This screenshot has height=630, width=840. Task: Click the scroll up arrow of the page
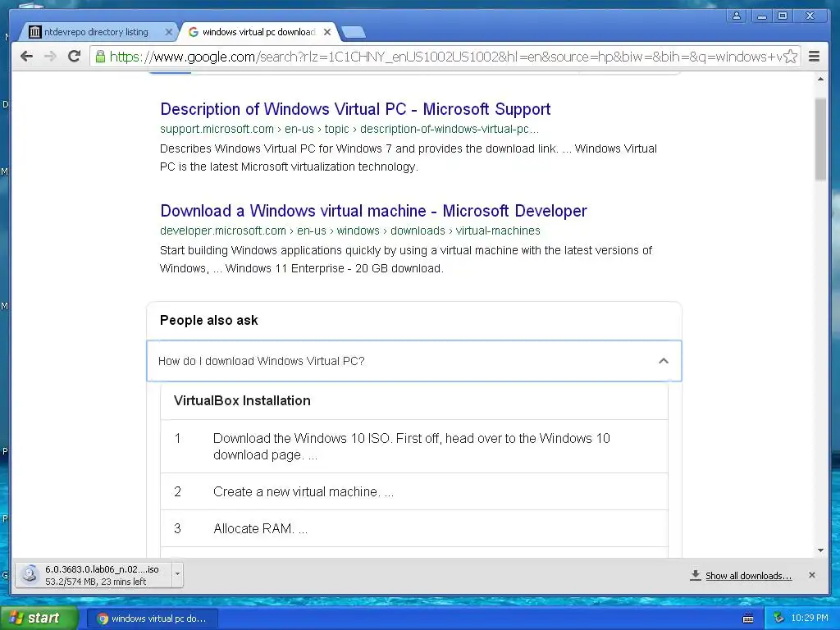820,80
